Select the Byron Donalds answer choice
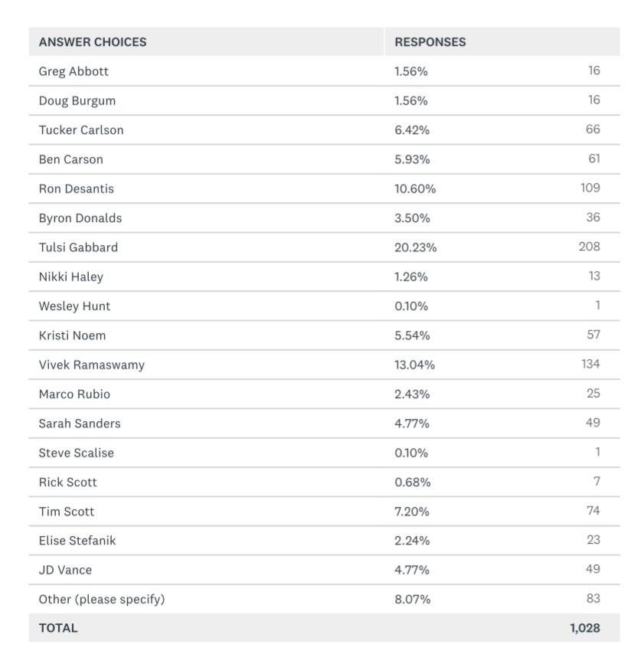The height and width of the screenshot is (667, 644). [x=80, y=218]
